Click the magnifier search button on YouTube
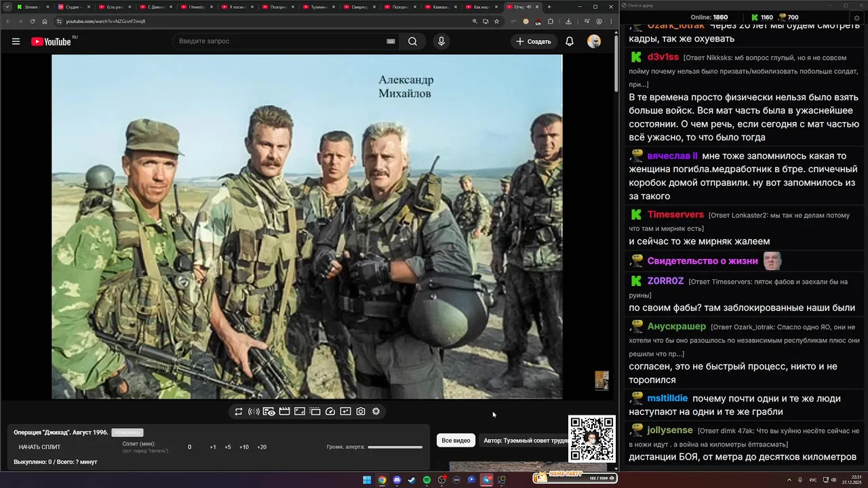 pos(412,41)
